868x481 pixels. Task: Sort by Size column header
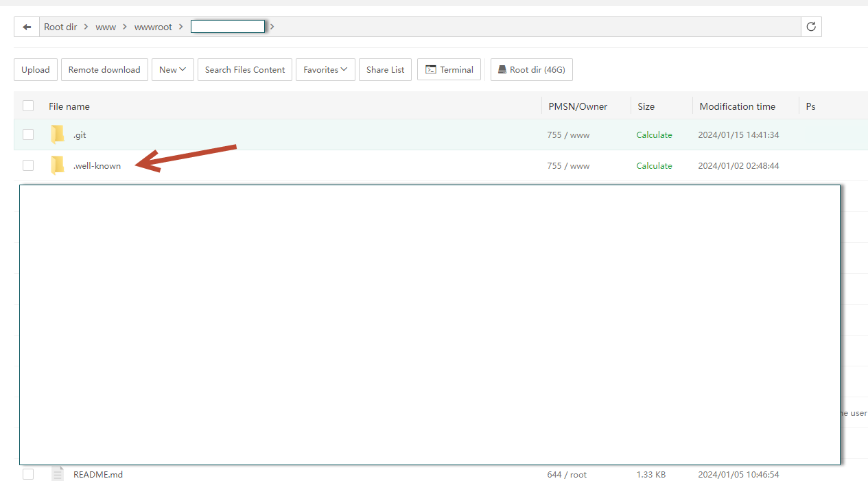(x=646, y=106)
